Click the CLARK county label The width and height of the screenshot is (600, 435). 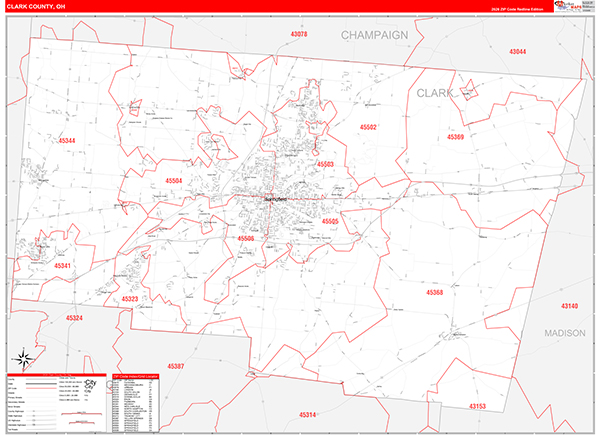point(435,93)
